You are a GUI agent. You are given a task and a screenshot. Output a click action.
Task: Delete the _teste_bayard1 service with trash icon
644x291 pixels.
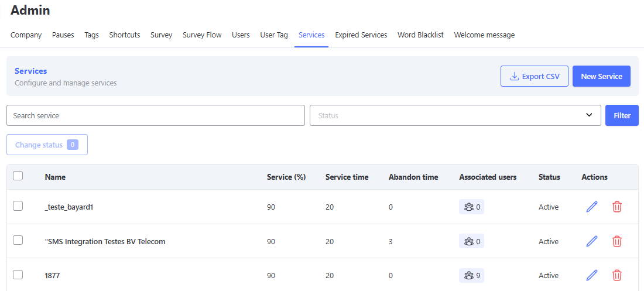tap(617, 207)
